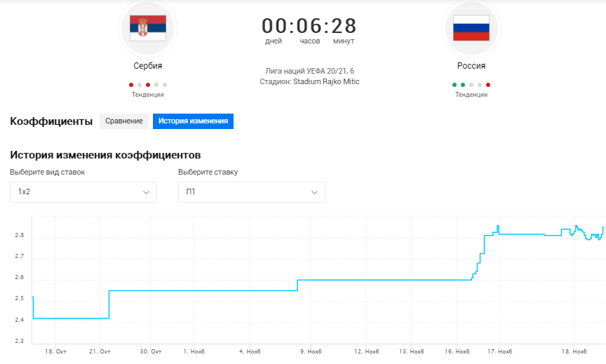Screen dimensions: 606x364
Task: Click the Russia flag icon
Action: [471, 27]
